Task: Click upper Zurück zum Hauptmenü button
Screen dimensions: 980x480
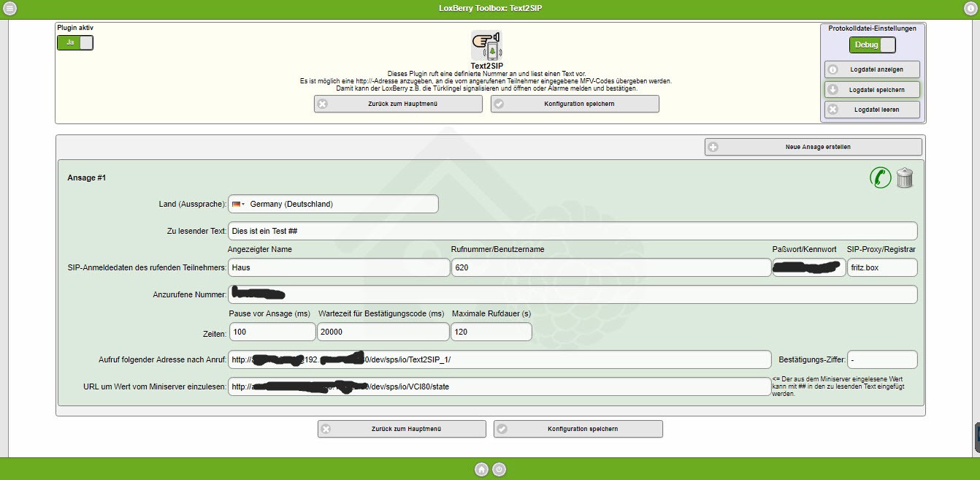Action: pos(398,104)
